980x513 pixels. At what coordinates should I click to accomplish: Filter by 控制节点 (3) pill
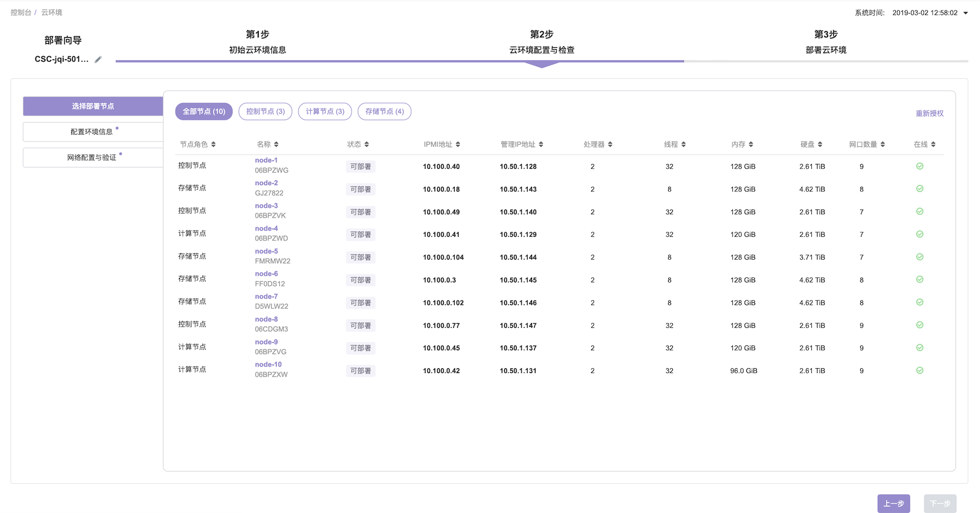265,111
